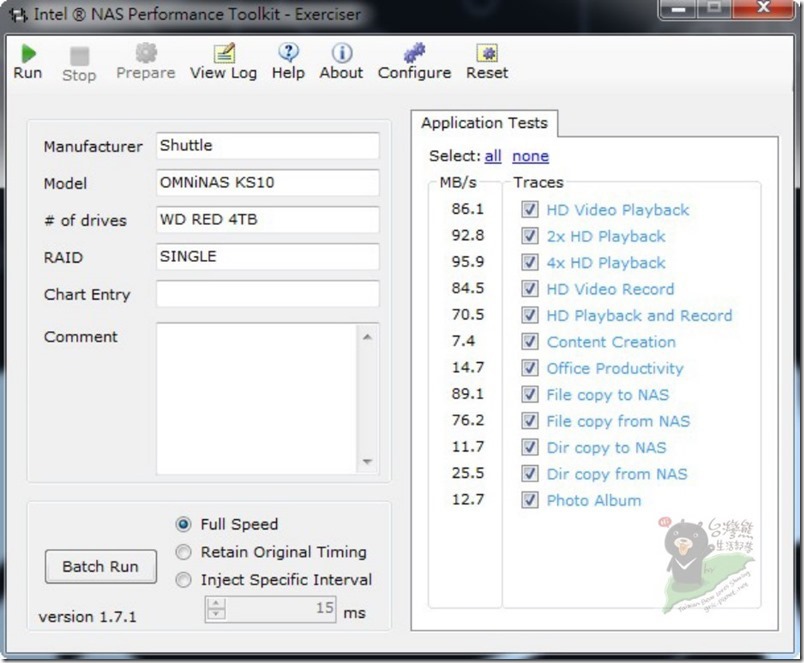The height and width of the screenshot is (663, 804).
Task: Decrease interval with stepper down arrow
Action: click(x=216, y=614)
